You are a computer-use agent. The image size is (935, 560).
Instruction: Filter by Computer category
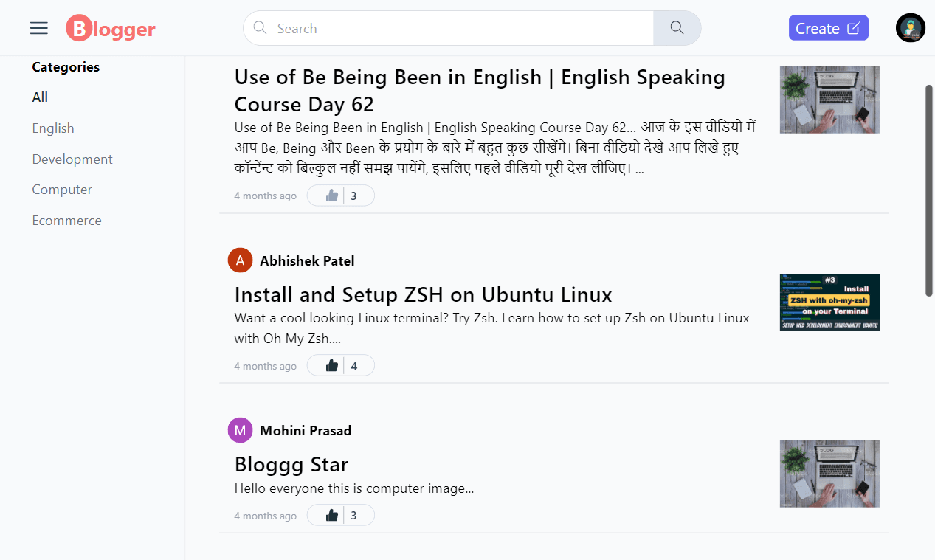(62, 190)
